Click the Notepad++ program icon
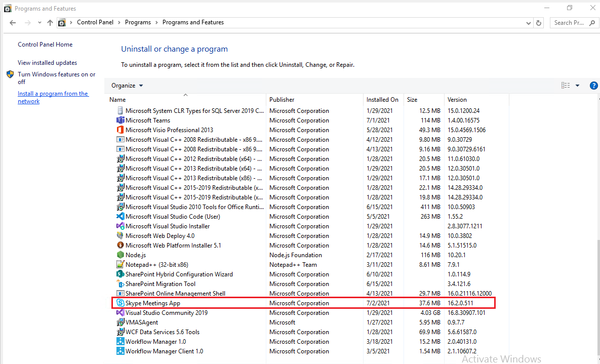The width and height of the screenshot is (600, 364). click(120, 264)
